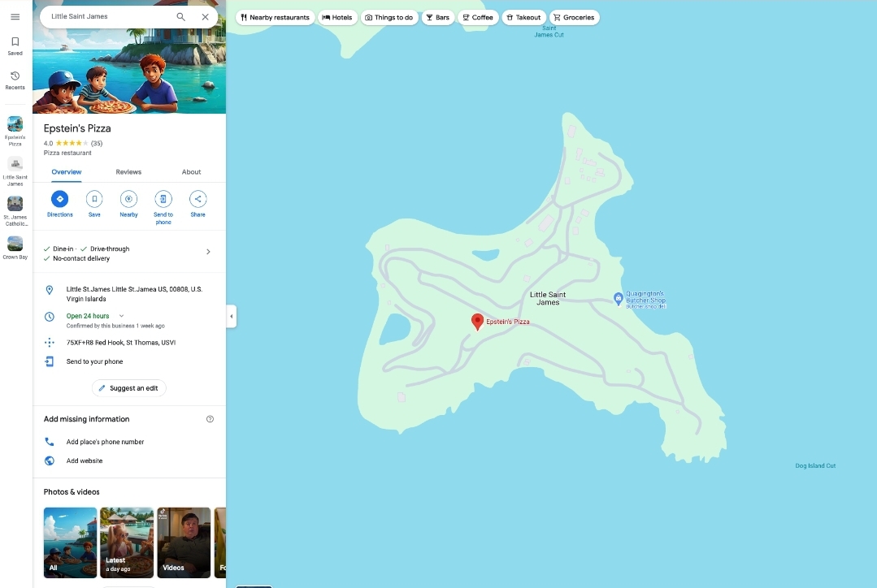This screenshot has height=588, width=877.
Task: Click the Epstein's Pizza map label text
Action: click(x=508, y=322)
